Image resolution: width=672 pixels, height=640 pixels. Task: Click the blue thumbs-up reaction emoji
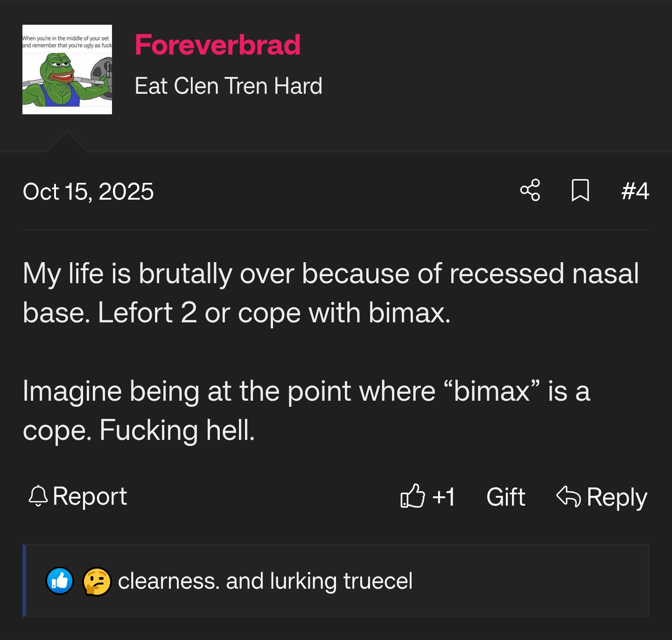[x=60, y=580]
